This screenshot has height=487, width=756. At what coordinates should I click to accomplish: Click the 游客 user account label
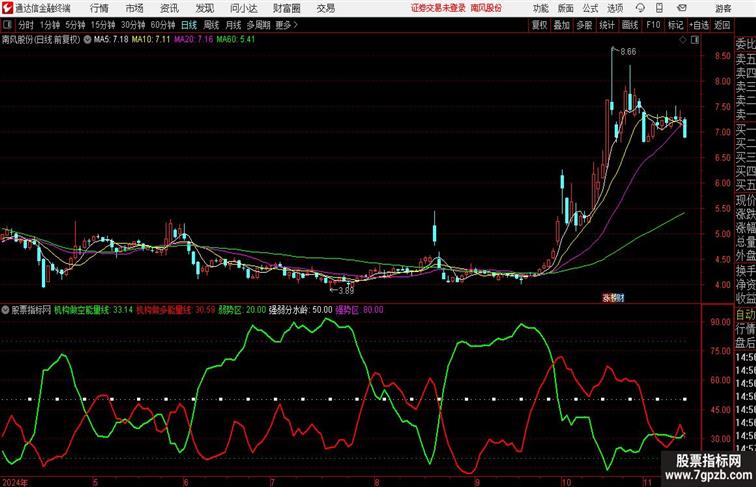click(723, 8)
